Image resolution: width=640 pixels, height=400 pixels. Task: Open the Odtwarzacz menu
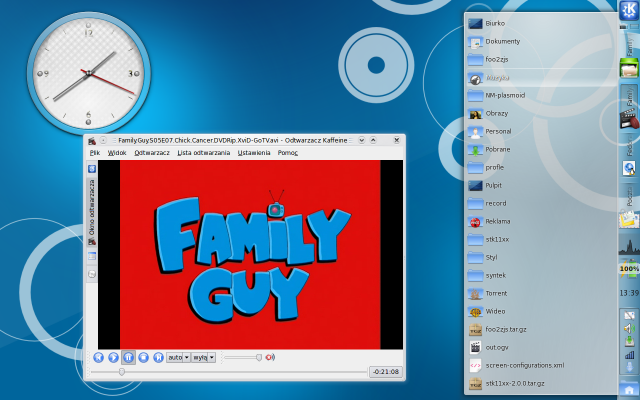coord(152,153)
